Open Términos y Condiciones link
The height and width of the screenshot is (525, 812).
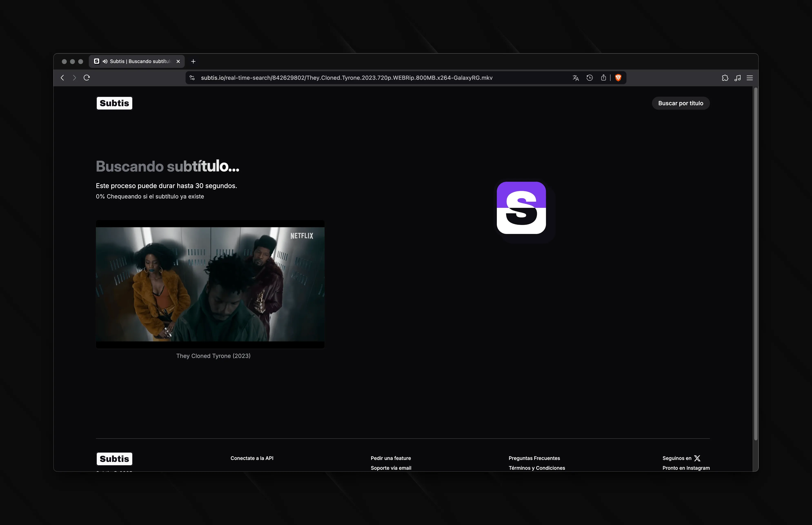(x=537, y=468)
